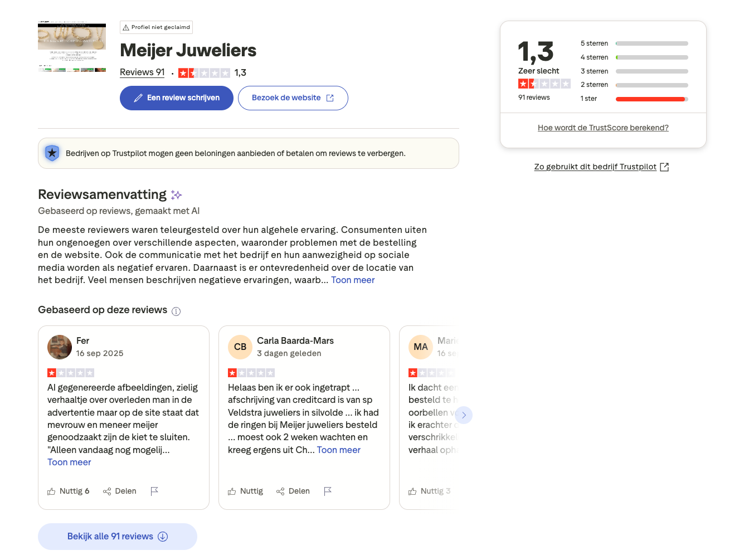Expand the AI review summary with Toon meer
This screenshot has width=744, height=560.
[353, 280]
